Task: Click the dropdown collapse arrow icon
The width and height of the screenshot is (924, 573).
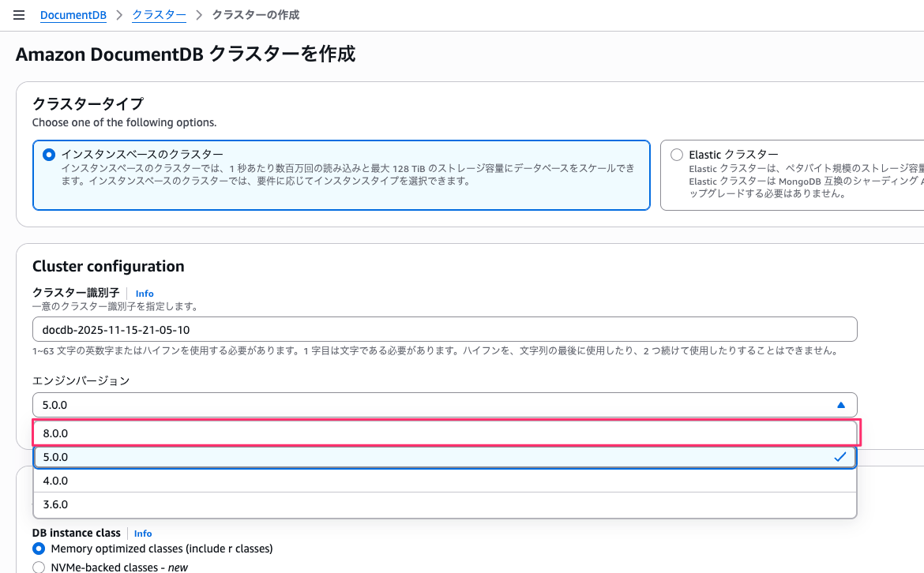Action: 839,404
